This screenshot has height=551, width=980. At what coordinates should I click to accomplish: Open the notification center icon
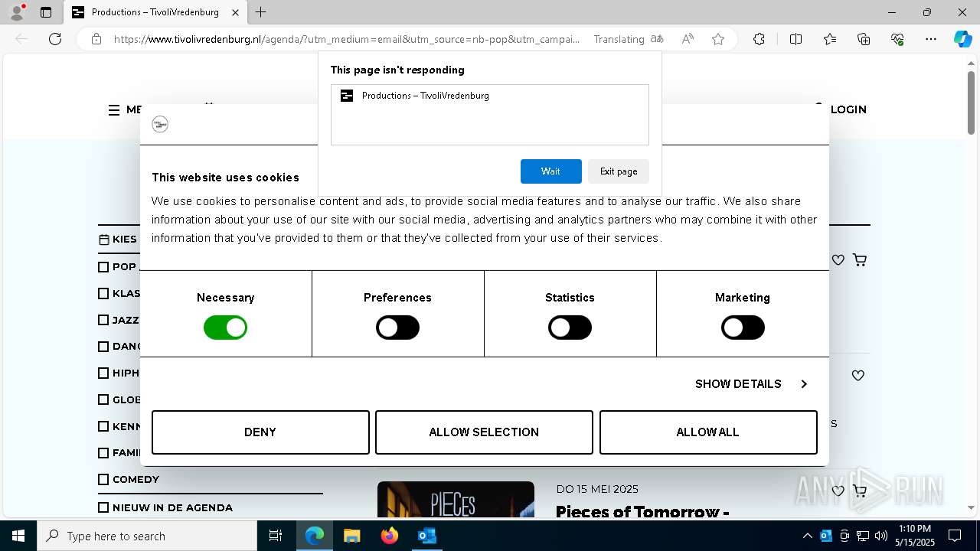[955, 536]
